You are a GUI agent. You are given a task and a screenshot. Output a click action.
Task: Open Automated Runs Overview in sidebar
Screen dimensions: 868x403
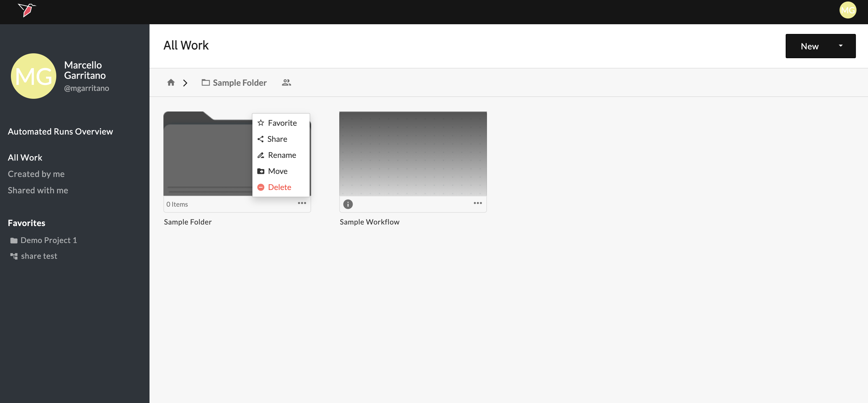click(60, 132)
